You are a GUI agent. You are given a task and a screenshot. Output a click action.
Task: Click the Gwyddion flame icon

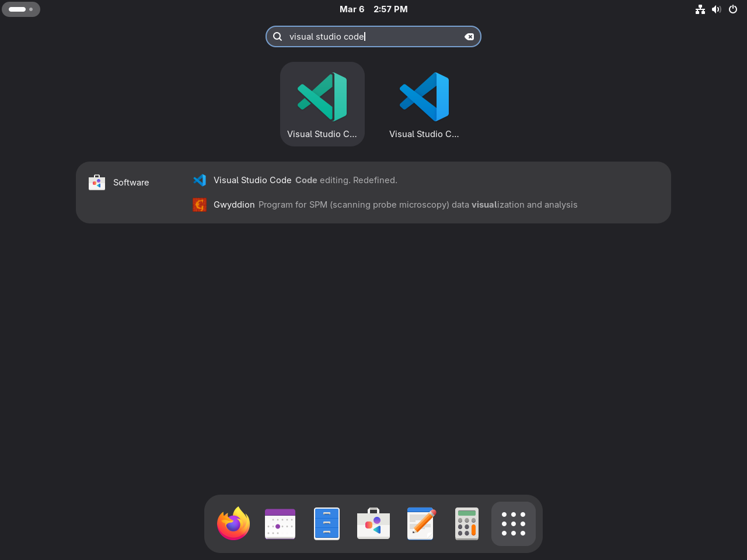tap(200, 205)
